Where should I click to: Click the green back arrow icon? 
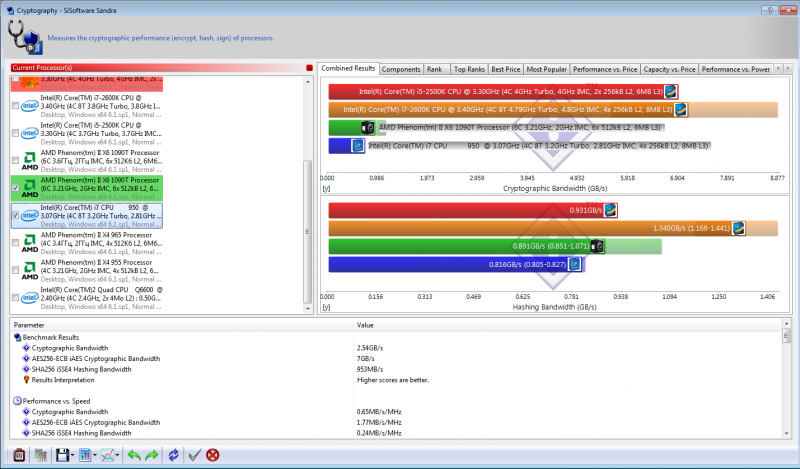click(x=134, y=455)
